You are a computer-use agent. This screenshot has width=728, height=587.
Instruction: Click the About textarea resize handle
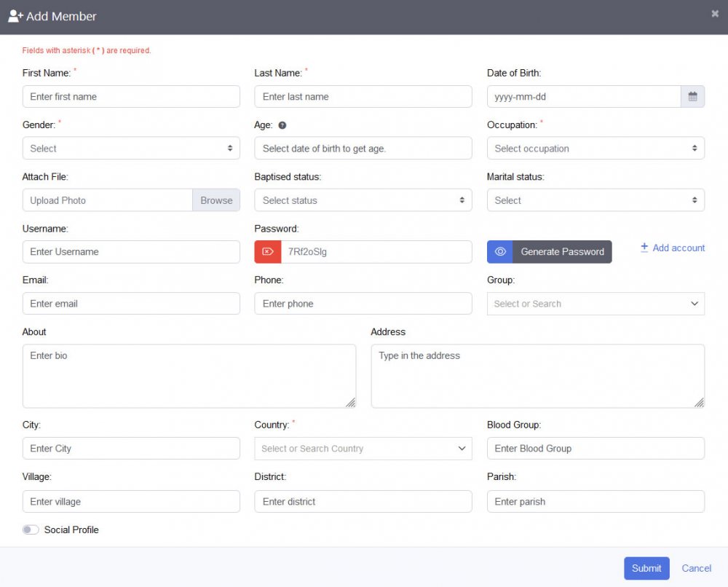point(351,403)
